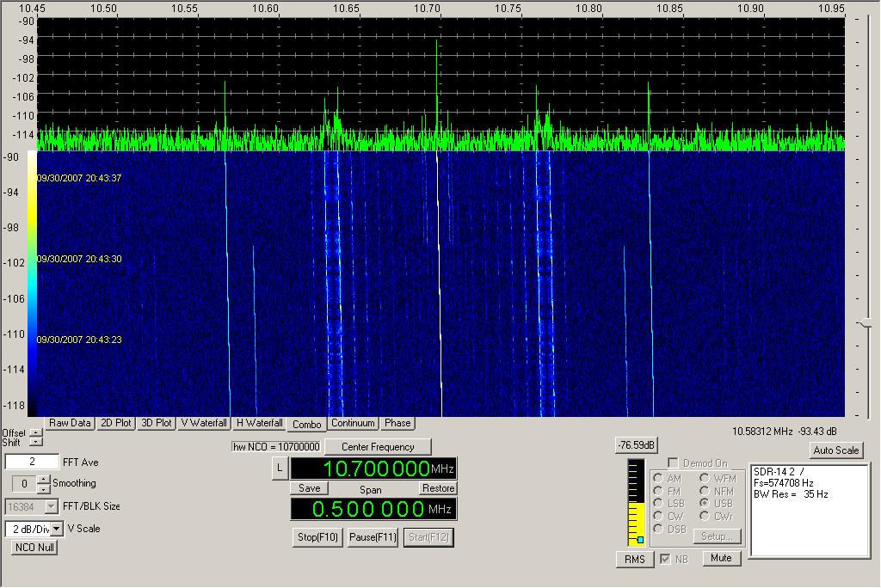This screenshot has width=881, height=588.
Task: Click the FFT Ave input field
Action: (x=32, y=462)
